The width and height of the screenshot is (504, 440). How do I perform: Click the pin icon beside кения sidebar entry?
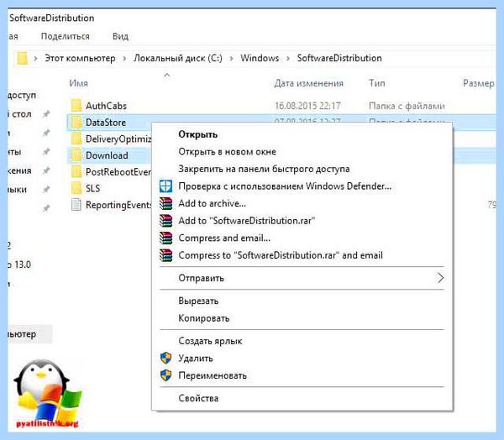click(x=46, y=170)
